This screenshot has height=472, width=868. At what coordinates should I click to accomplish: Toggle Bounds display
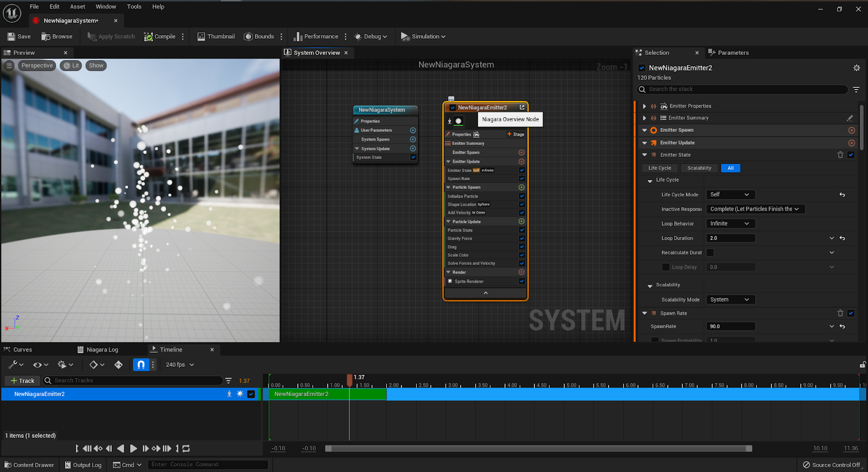tap(259, 36)
